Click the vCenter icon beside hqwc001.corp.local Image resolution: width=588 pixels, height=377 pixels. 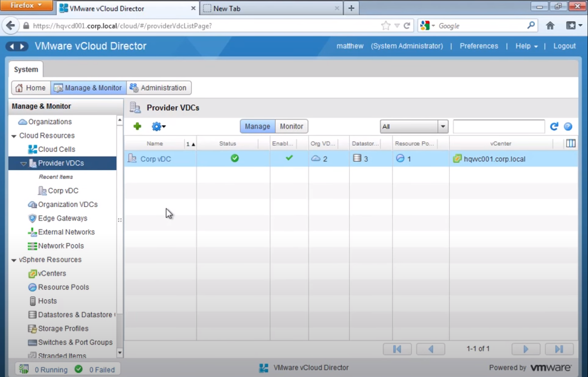tap(457, 158)
